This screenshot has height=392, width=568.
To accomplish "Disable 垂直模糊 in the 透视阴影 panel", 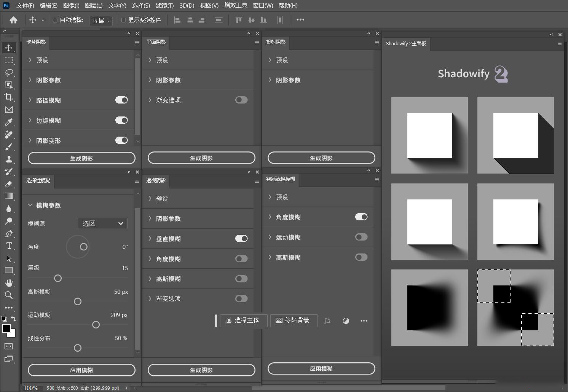I will (241, 239).
